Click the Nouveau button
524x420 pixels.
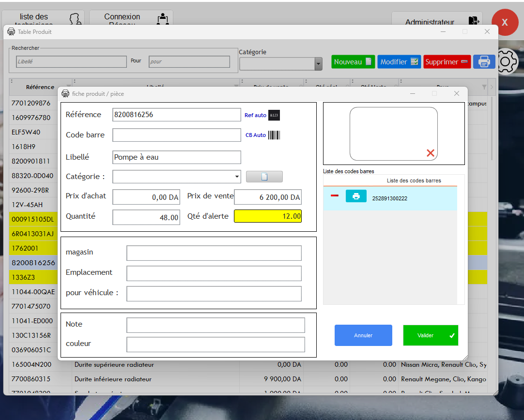click(x=353, y=62)
